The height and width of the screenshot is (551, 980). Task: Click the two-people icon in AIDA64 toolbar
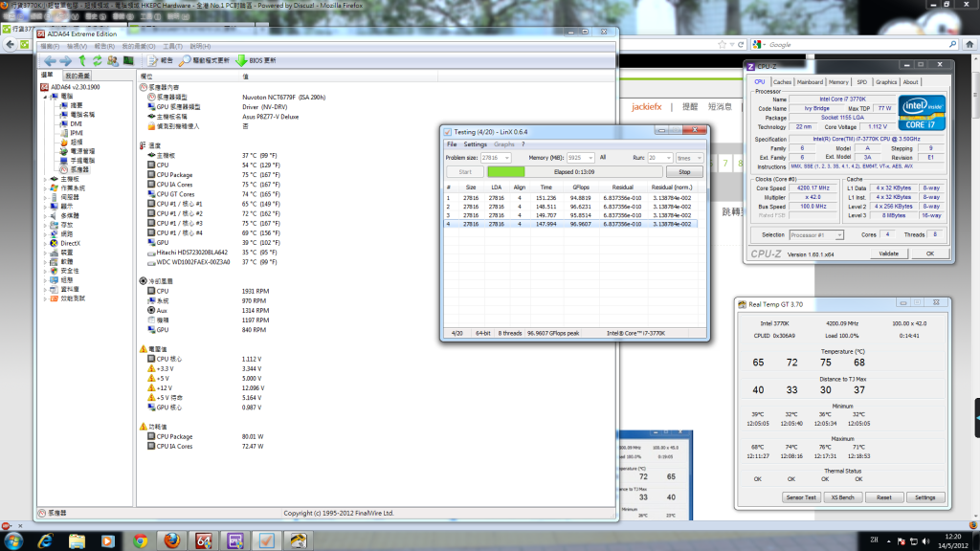113,60
